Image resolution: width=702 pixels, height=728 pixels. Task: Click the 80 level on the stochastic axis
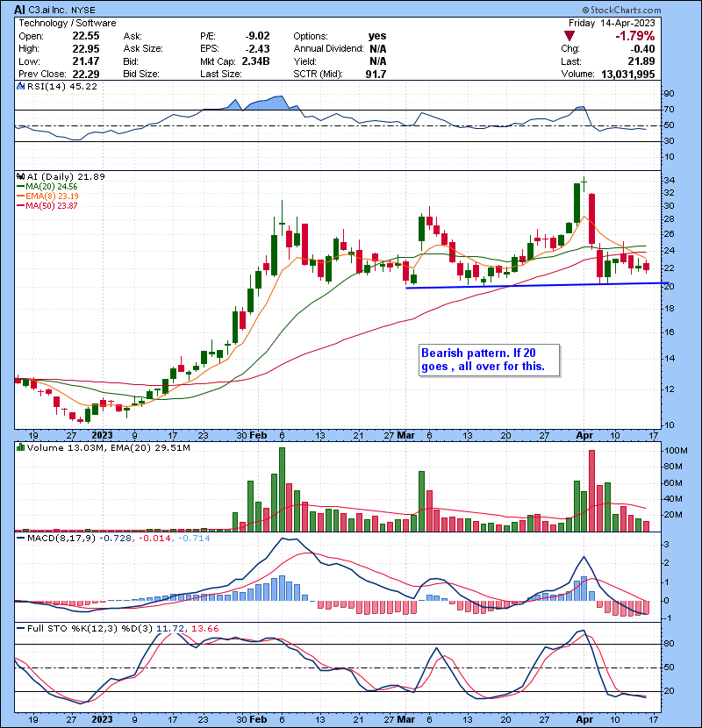[670, 644]
